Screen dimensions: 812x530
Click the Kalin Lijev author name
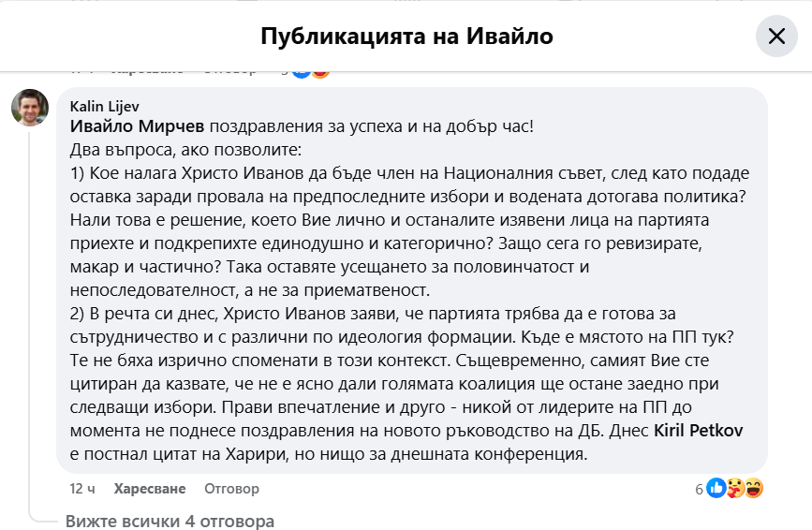tap(105, 106)
